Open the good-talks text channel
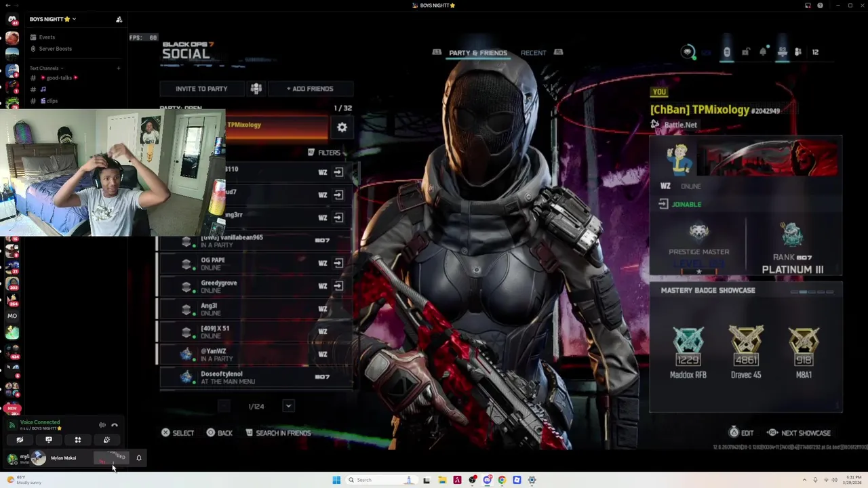The width and height of the screenshot is (868, 488). [x=59, y=78]
